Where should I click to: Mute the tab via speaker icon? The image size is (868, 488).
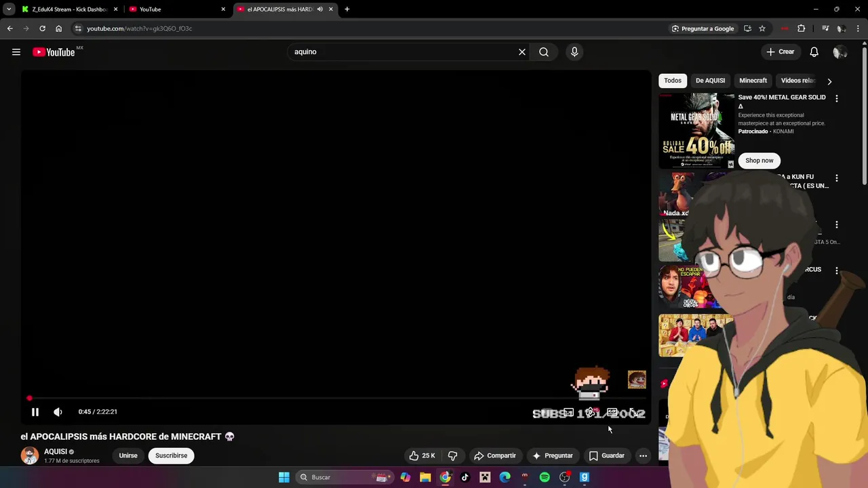[319, 9]
